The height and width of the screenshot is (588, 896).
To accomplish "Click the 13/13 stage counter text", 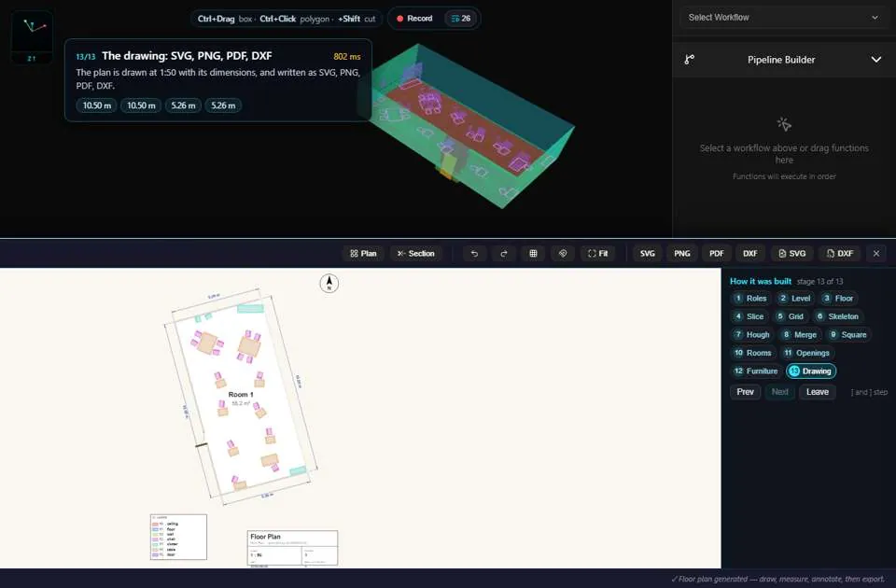I will (x=86, y=57).
